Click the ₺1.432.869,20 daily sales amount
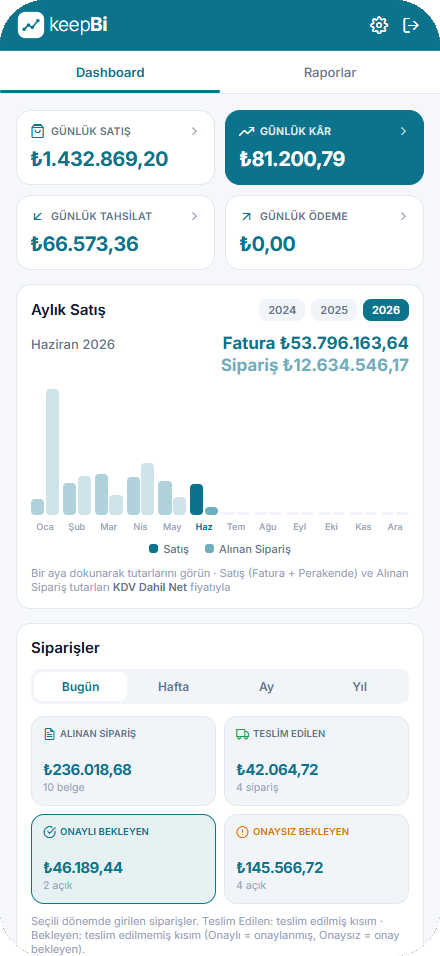 (99, 159)
